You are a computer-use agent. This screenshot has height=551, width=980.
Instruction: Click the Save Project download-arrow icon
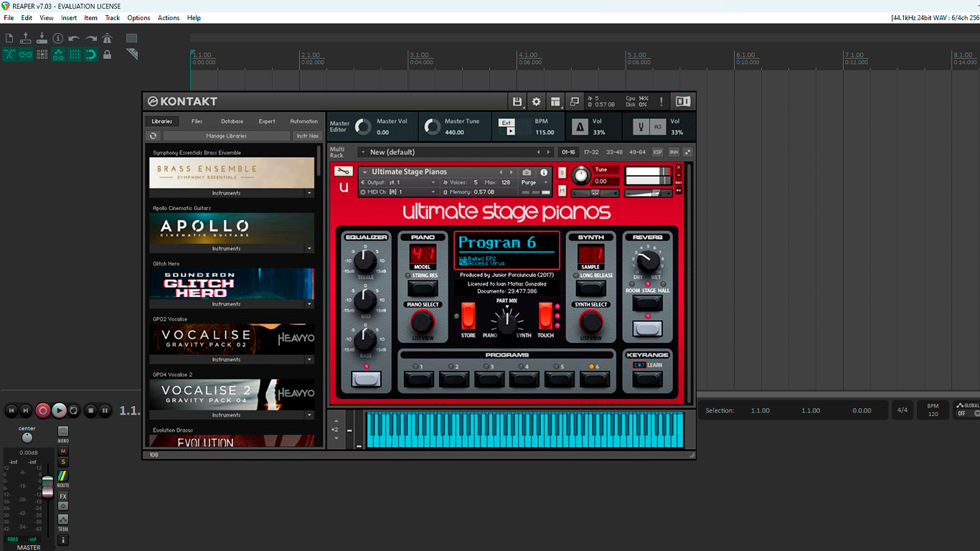pyautogui.click(x=42, y=38)
